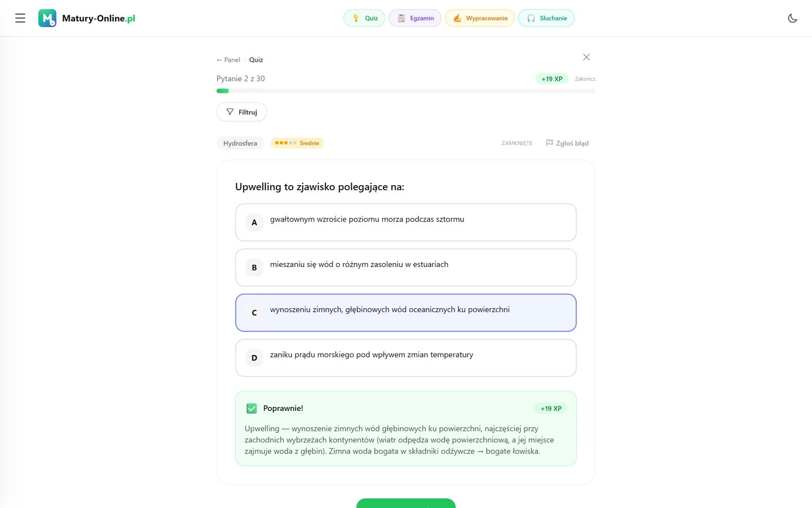
Task: Select answer D about sea current disappearance
Action: click(x=406, y=358)
